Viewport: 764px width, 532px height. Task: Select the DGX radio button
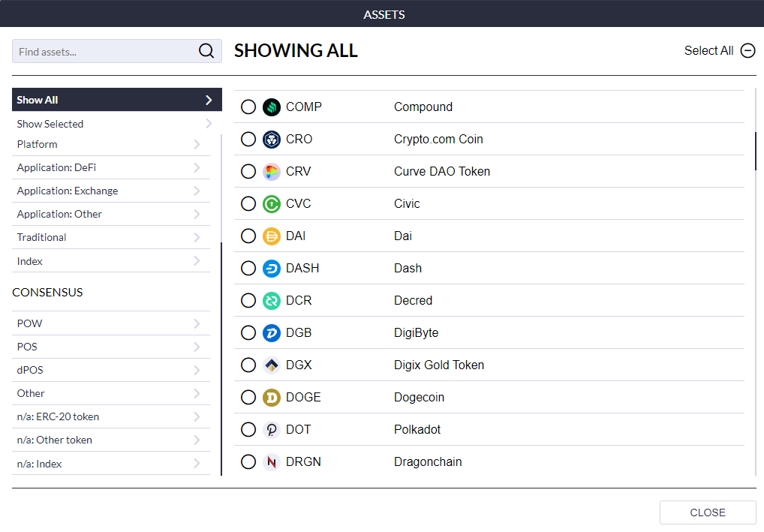pos(248,365)
